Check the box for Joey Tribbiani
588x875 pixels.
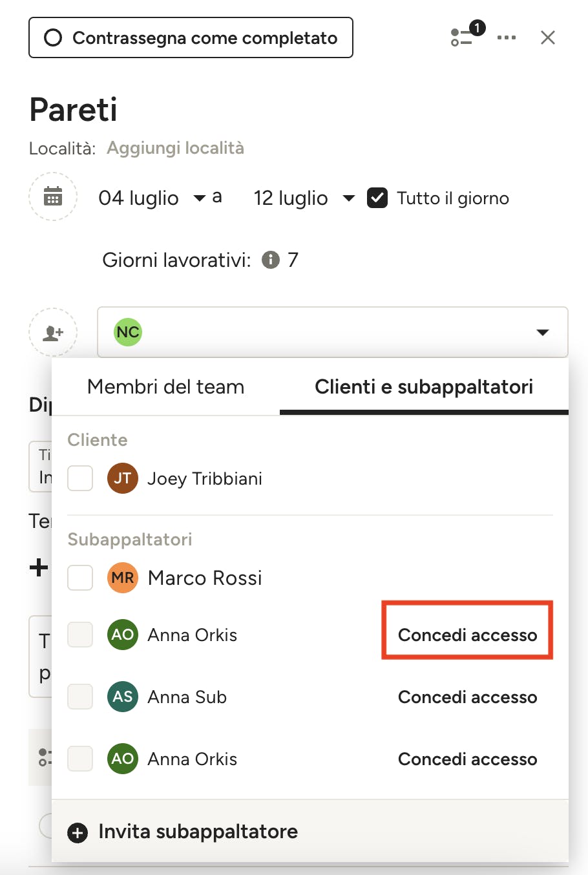(x=80, y=478)
